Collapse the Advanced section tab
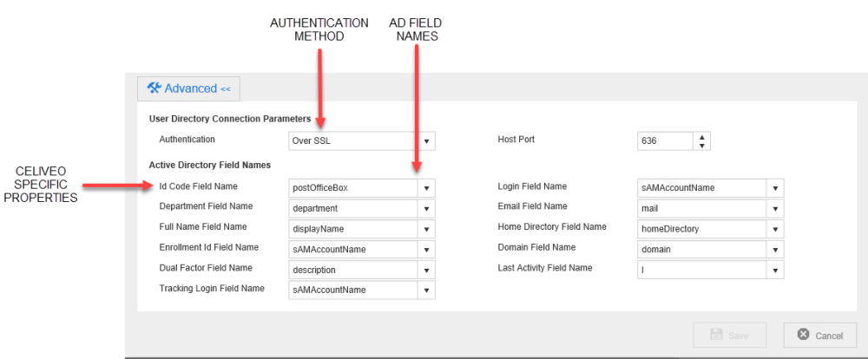Screen dimensions: 868x359 (x=188, y=88)
